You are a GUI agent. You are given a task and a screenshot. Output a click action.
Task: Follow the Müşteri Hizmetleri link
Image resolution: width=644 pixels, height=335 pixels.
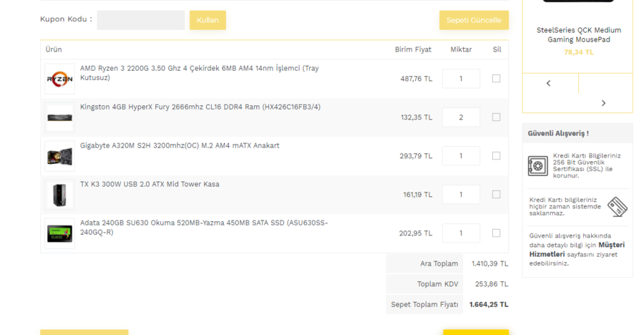(x=577, y=250)
